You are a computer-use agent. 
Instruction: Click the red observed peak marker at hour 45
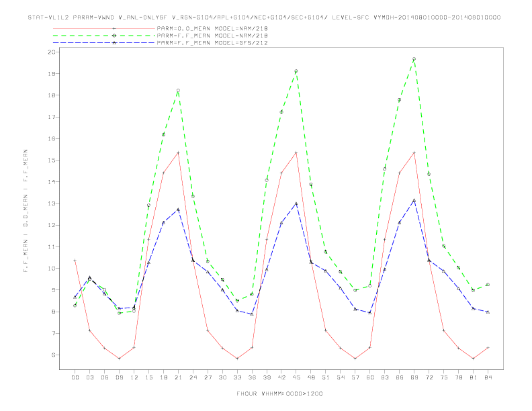[296, 152]
